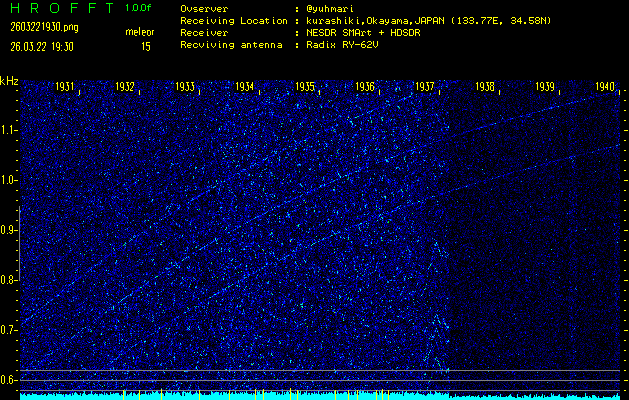Click the meteor count label
Image resolution: width=629 pixels, height=400 pixels.
(x=140, y=32)
